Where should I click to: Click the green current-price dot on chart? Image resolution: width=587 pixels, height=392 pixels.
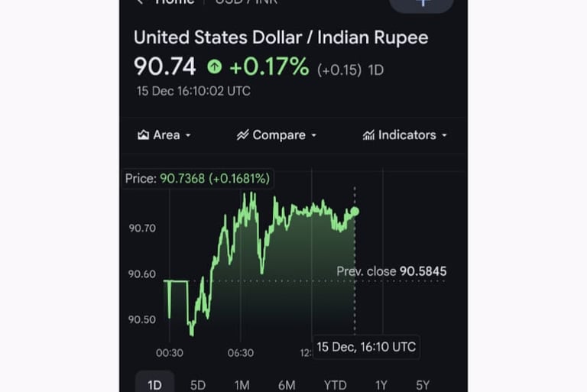pos(355,211)
